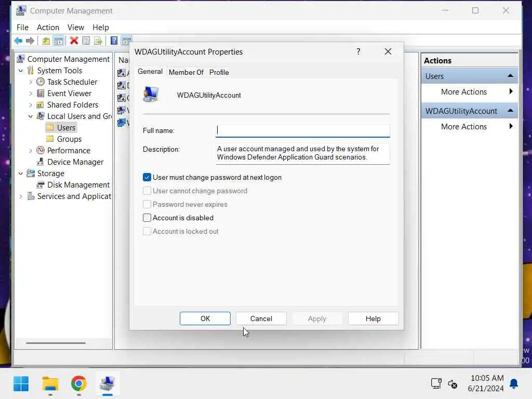532x399 pixels.
Task: Uncheck User must change password at next logon
Action: pyautogui.click(x=147, y=177)
